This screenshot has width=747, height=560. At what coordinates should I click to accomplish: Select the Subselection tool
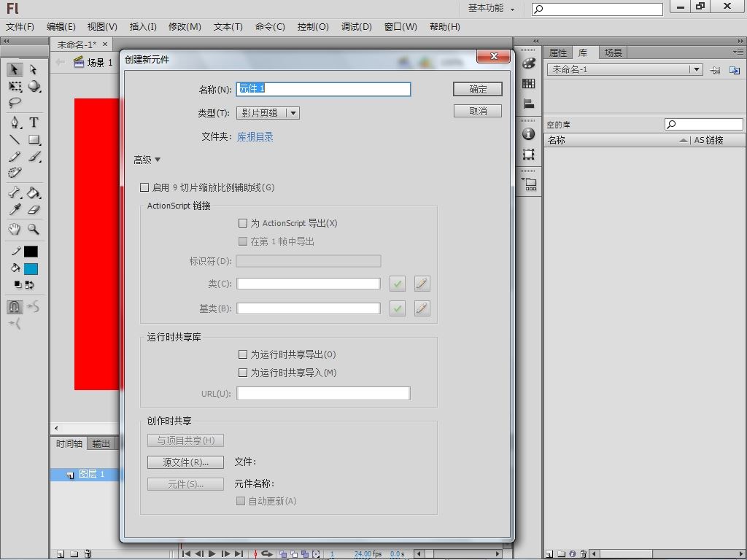tap(34, 69)
